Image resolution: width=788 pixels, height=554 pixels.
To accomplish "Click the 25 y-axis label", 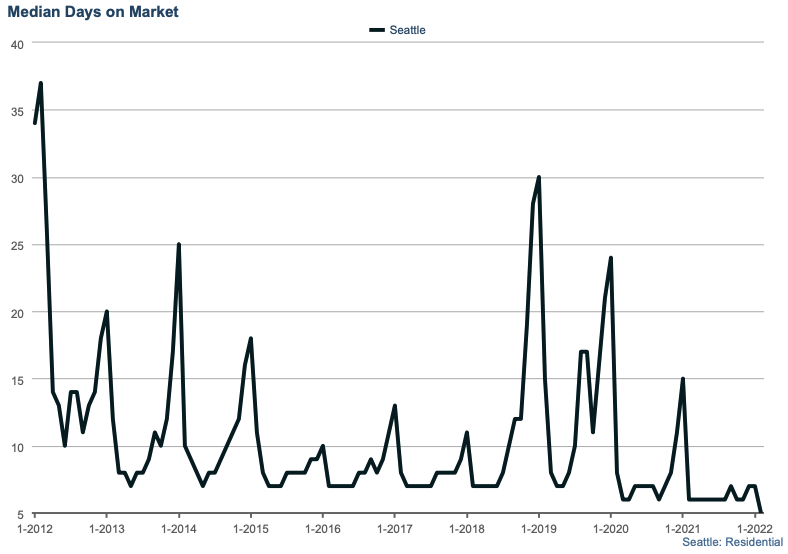I will click(17, 245).
